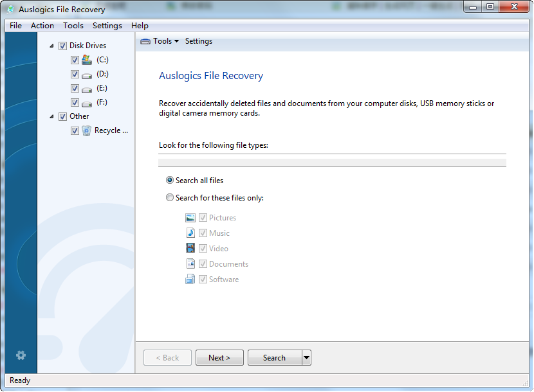Click the Back button
The image size is (534, 392).
pyautogui.click(x=167, y=357)
